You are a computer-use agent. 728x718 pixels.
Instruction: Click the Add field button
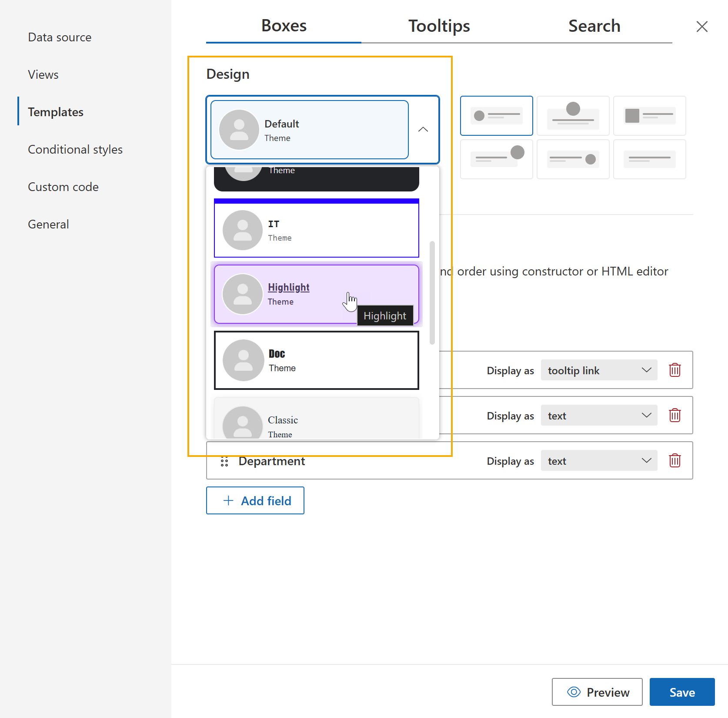pyautogui.click(x=255, y=500)
